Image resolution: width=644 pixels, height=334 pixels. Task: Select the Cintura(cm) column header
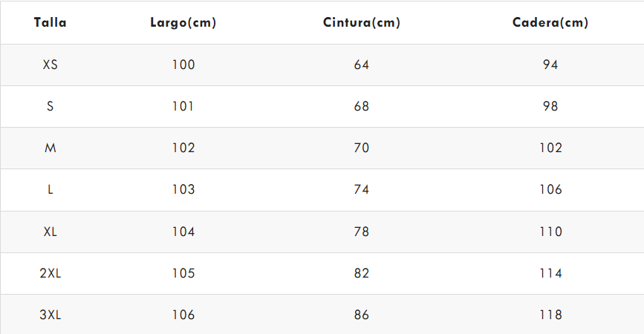(x=362, y=22)
